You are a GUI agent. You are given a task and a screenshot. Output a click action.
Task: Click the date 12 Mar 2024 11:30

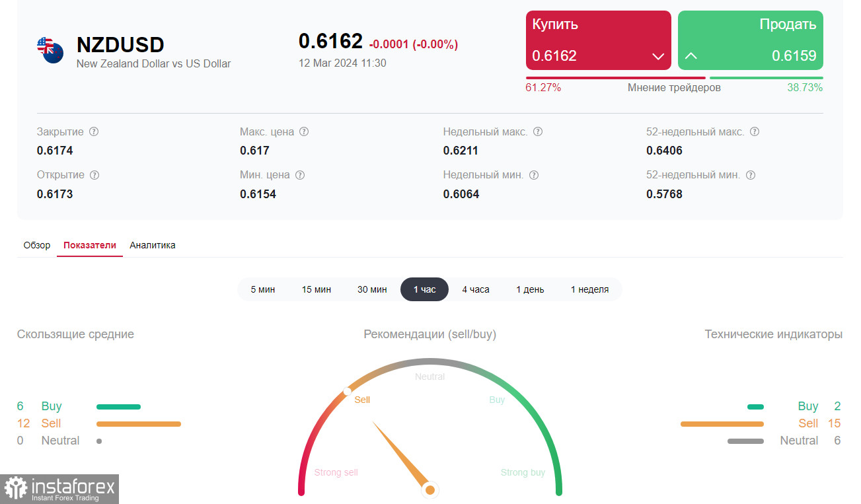pos(342,63)
